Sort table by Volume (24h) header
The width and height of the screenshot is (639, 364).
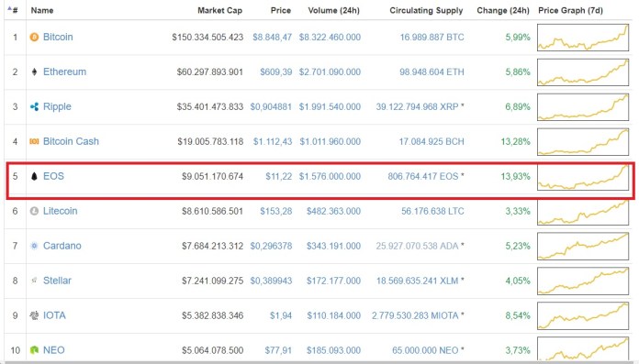click(334, 11)
